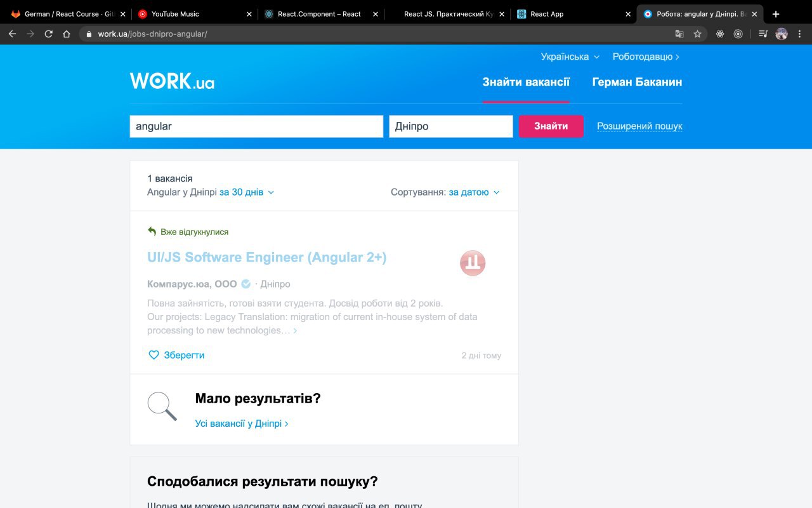Open the UI/JS Software Engineer vacancy

pos(266,257)
